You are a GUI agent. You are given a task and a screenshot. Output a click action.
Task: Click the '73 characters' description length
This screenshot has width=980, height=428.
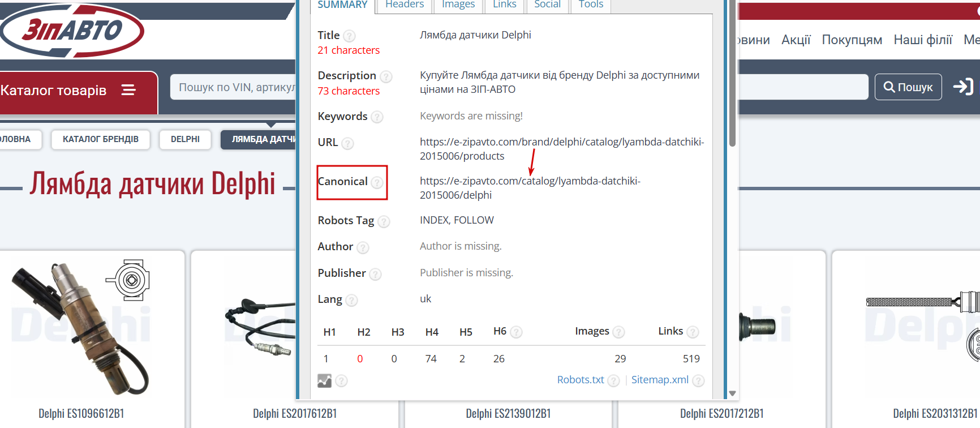tap(349, 91)
